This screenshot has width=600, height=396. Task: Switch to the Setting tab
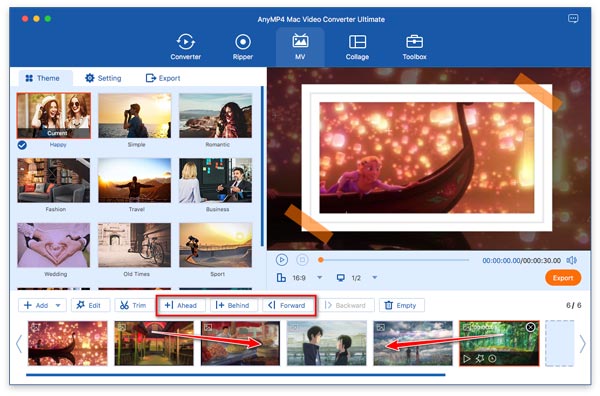103,78
